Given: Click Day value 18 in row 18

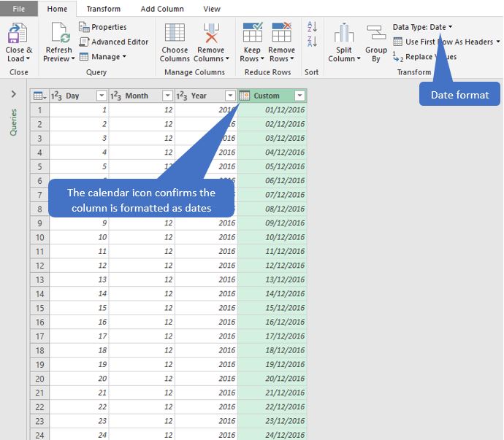Looking at the screenshot, I should 79,350.
